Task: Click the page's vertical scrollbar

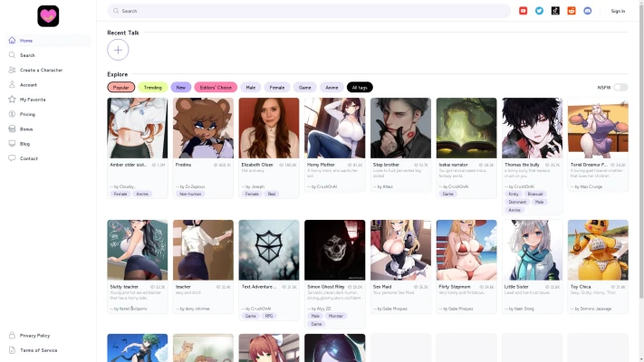Action: [x=641, y=150]
